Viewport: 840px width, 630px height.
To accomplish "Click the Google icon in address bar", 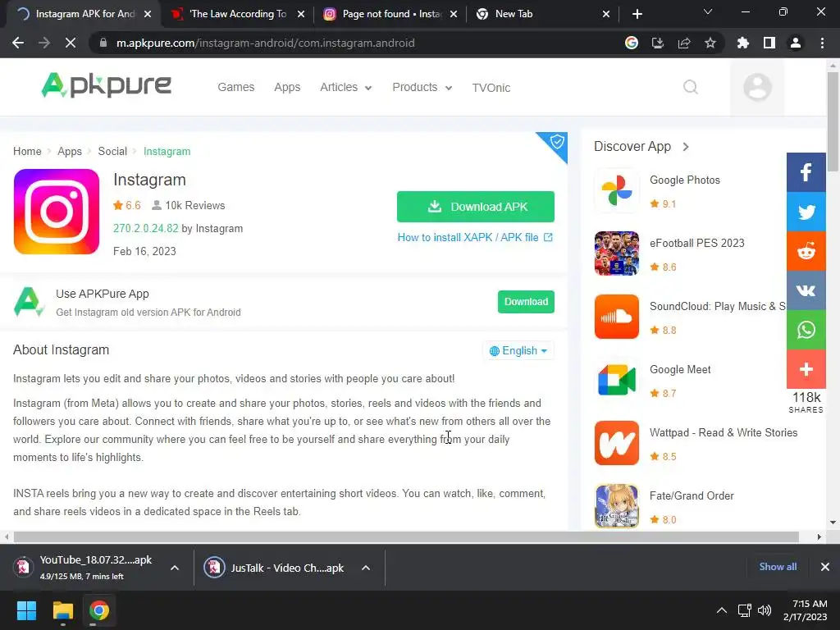I will (x=631, y=43).
